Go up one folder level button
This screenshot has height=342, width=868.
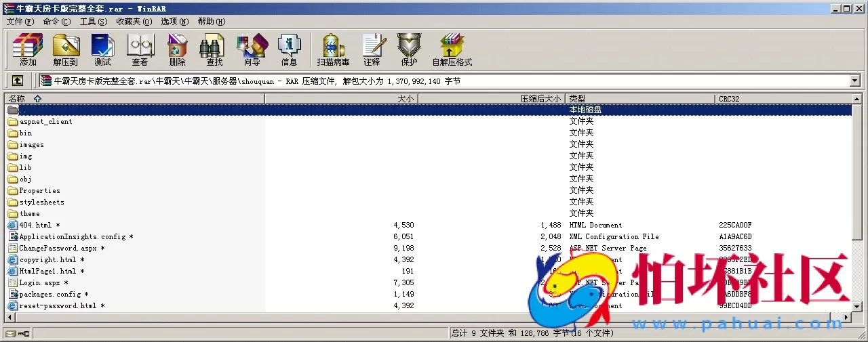click(18, 81)
